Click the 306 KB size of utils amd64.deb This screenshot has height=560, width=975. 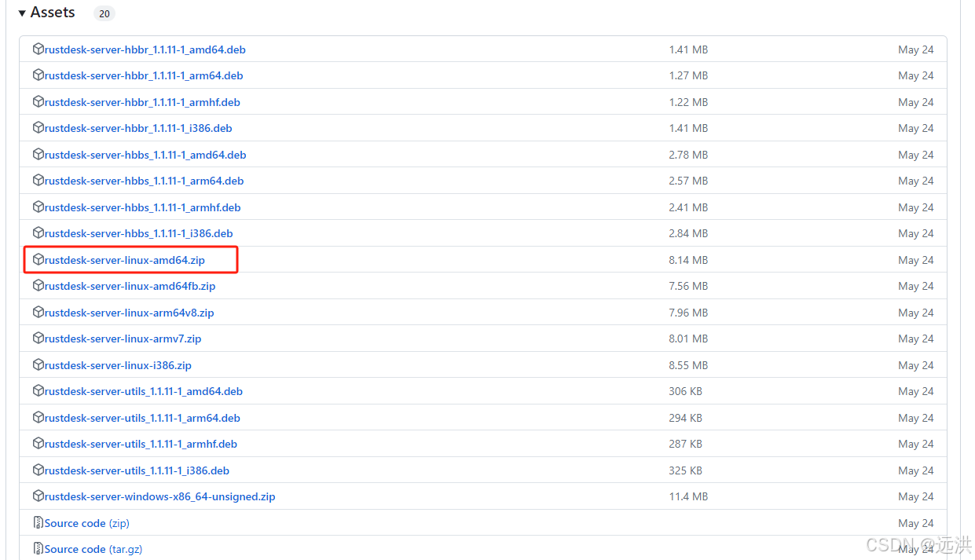(685, 392)
